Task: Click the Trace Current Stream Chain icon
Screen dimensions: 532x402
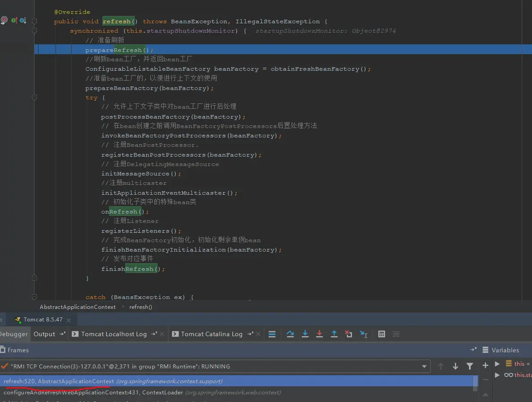Action: click(396, 334)
